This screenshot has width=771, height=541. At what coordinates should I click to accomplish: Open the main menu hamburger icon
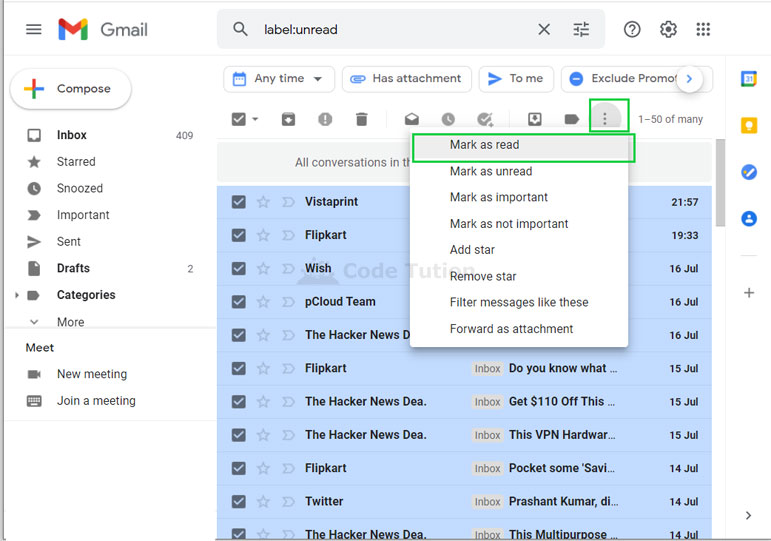[33, 30]
